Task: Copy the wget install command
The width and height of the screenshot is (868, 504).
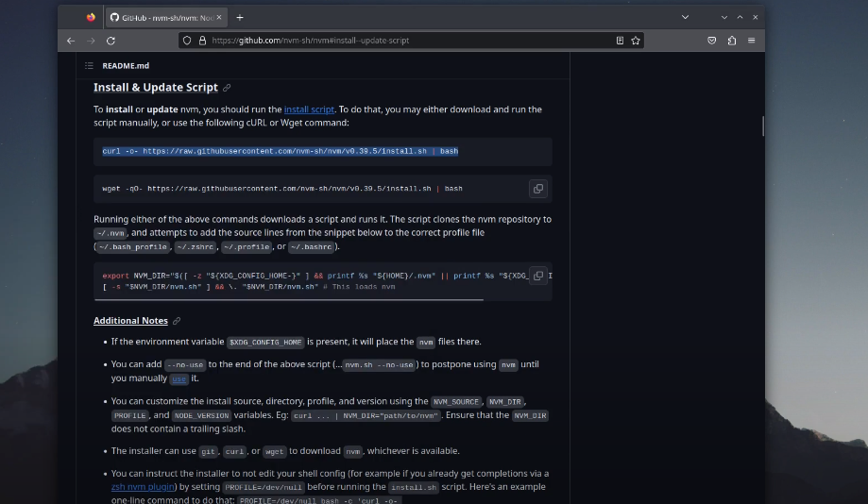Action: point(537,189)
